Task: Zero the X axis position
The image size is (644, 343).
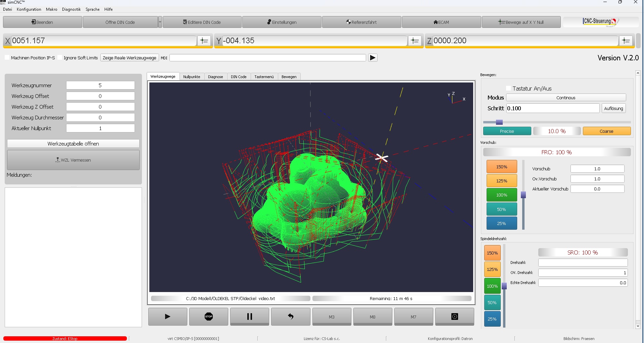Action: pos(204,41)
